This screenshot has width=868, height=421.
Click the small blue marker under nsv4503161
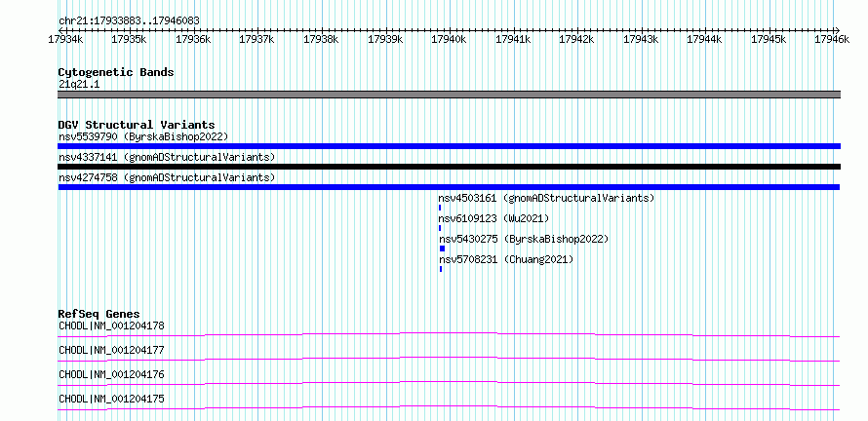(440, 208)
